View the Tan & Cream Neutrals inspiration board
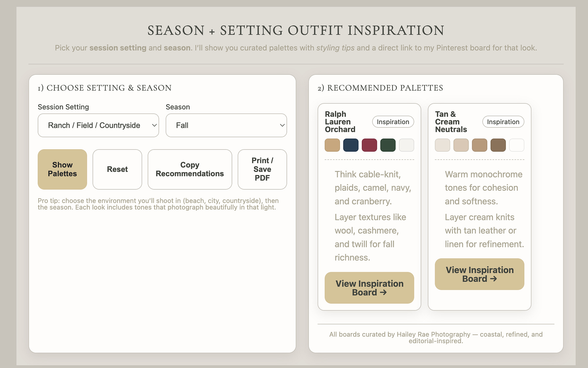Image resolution: width=588 pixels, height=368 pixels. [x=479, y=274]
